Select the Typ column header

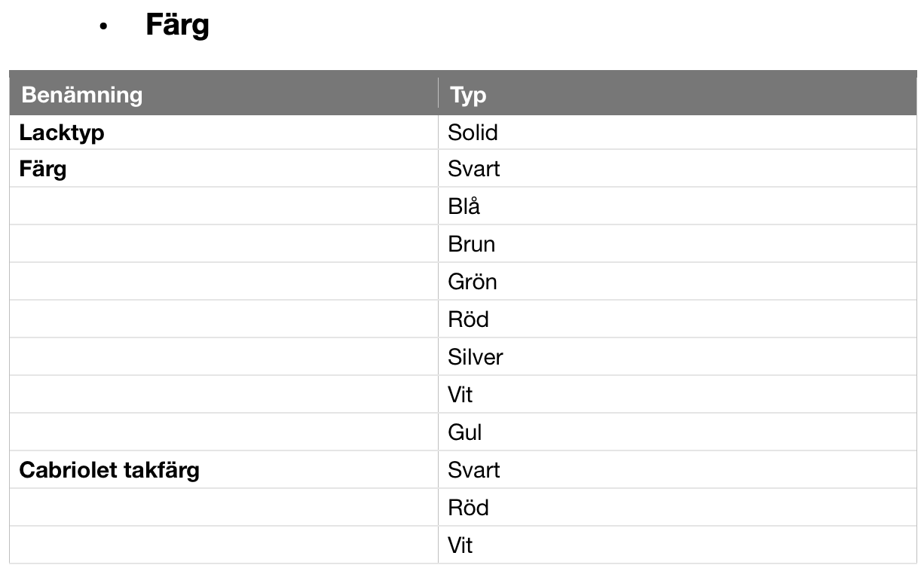pos(468,96)
